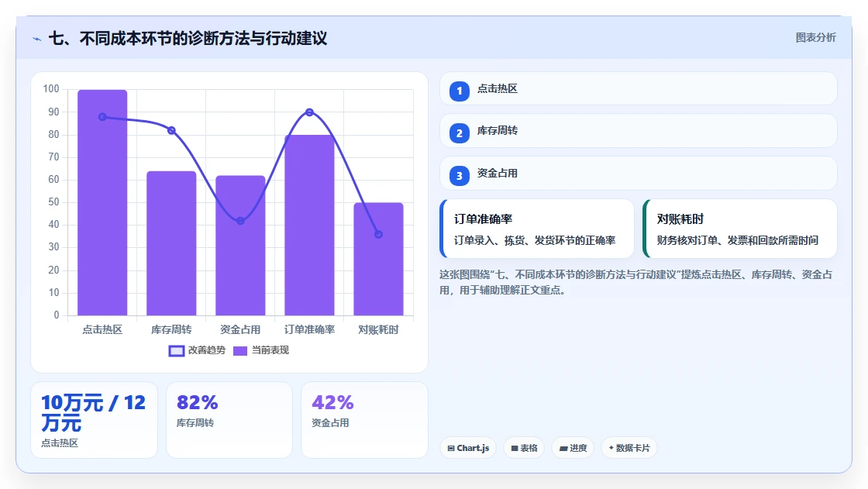The image size is (868, 489).
Task: Click the Chart.js tag
Action: click(x=468, y=448)
